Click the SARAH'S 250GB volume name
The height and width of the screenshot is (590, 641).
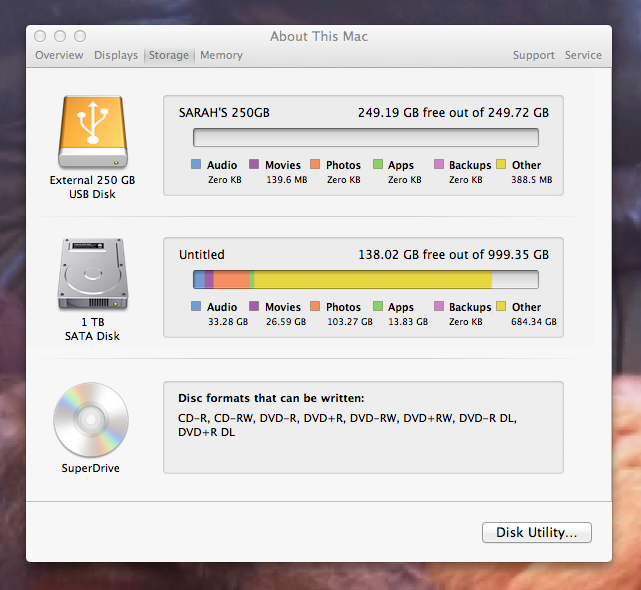(x=224, y=112)
